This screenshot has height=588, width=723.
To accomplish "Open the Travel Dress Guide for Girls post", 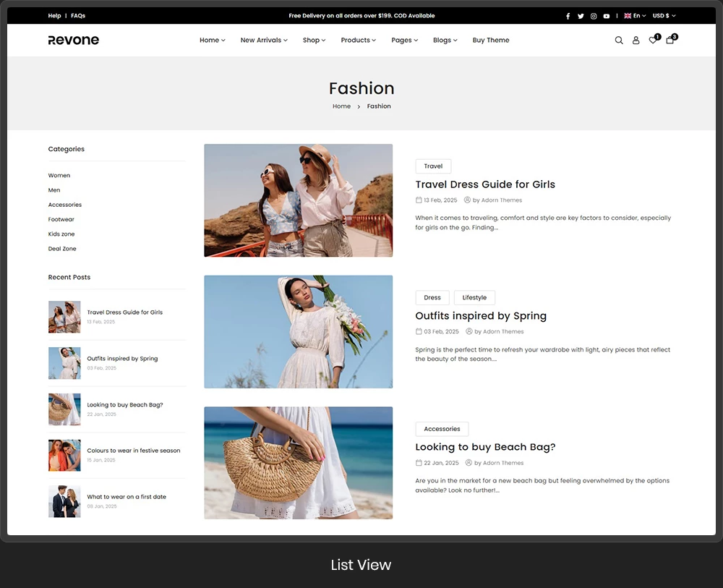I will (485, 184).
